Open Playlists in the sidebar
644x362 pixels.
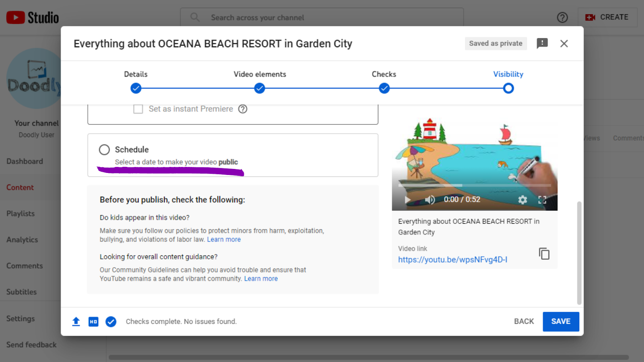[21, 214]
